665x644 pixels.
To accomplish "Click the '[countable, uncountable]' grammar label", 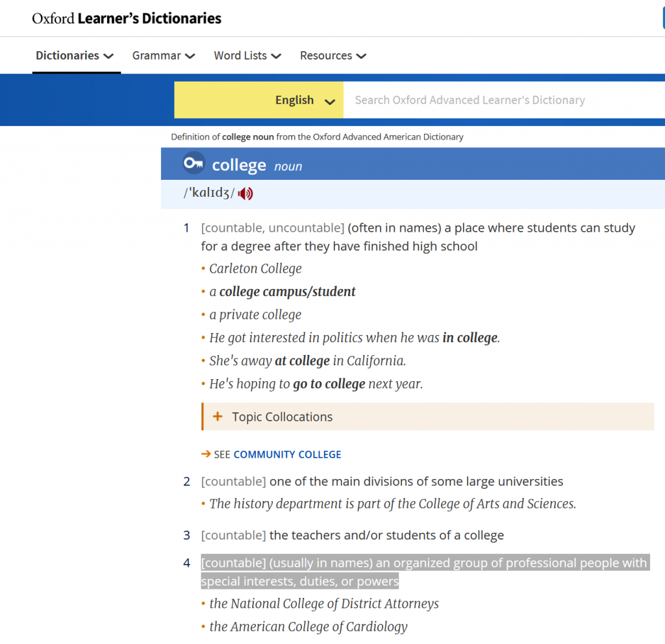I will (x=273, y=228).
